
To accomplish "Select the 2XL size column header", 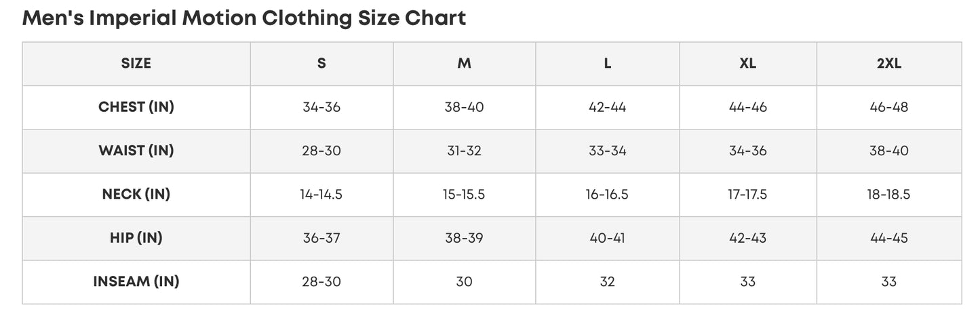I will point(888,64).
